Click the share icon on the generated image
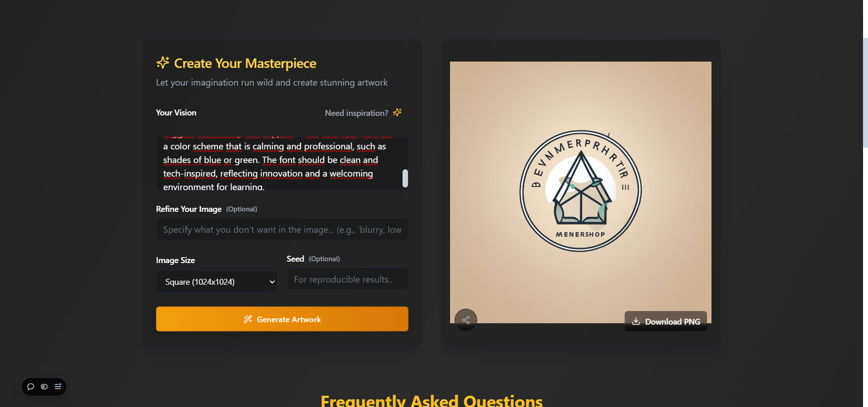Screen dimensions: 868x407 pyautogui.click(x=466, y=320)
